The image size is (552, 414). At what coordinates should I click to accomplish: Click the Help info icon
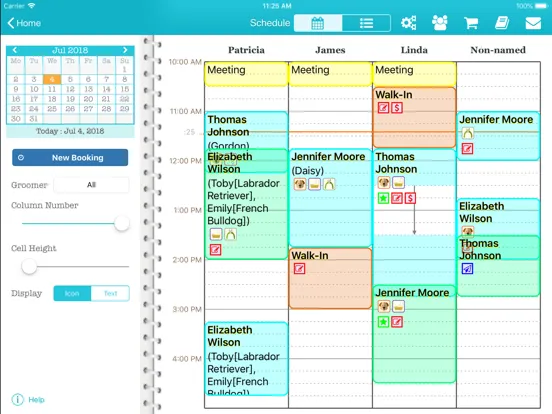click(x=18, y=400)
